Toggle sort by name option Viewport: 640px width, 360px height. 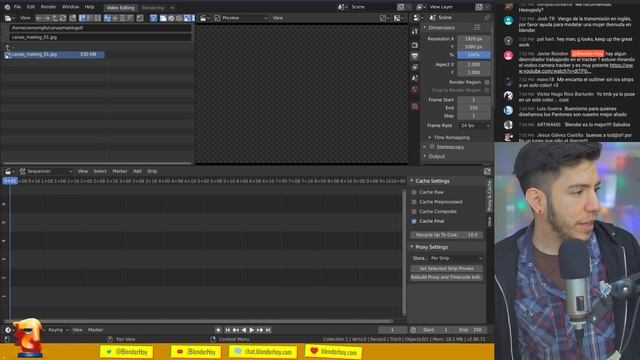pyautogui.click(x=107, y=18)
